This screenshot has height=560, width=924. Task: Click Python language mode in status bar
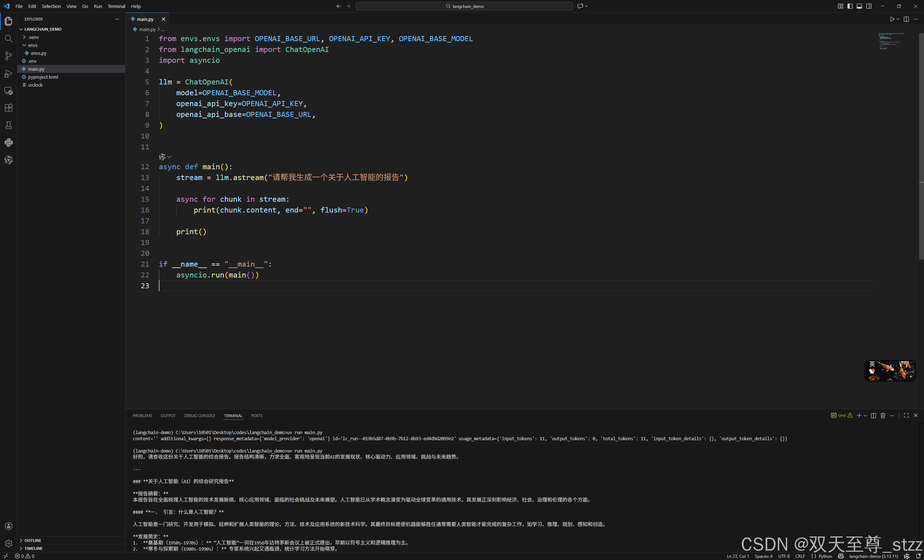tap(825, 556)
